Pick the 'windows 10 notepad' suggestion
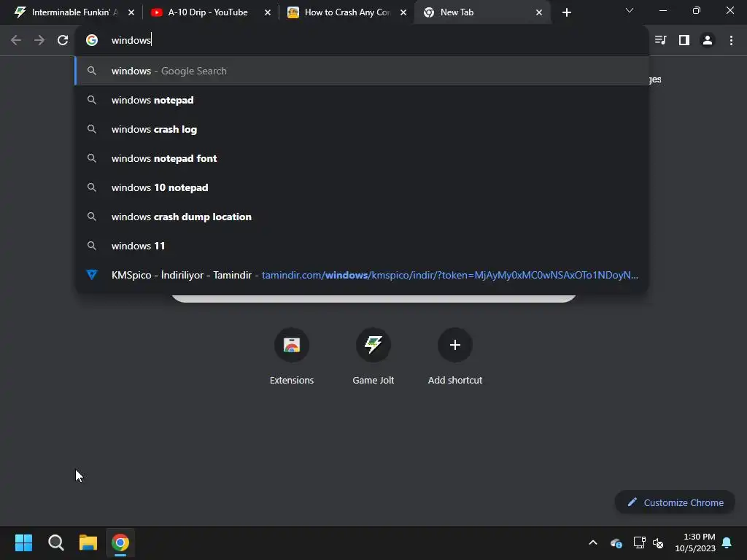This screenshot has height=560, width=747. pyautogui.click(x=362, y=187)
